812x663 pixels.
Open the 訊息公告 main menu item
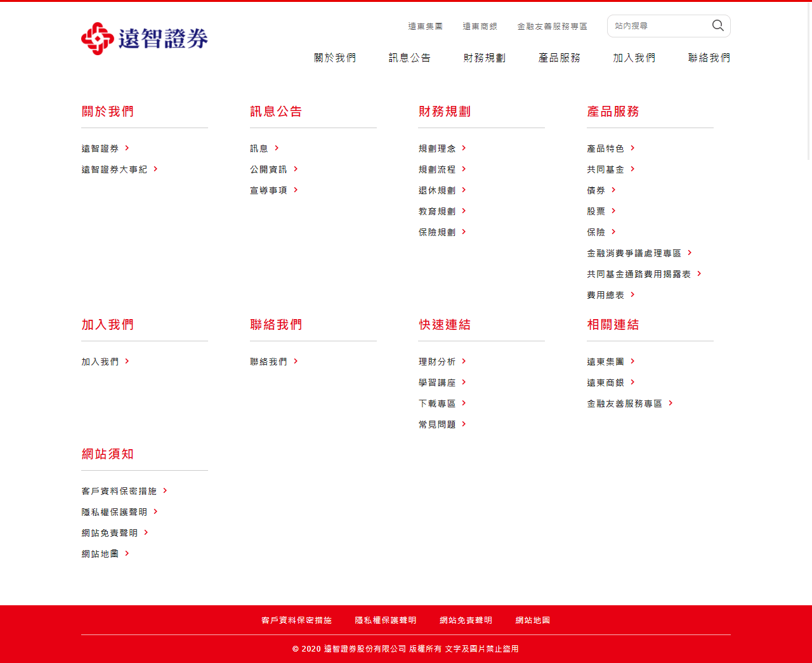pos(410,58)
